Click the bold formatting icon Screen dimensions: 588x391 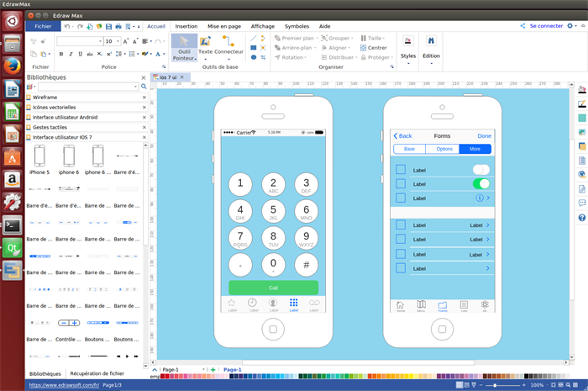(61, 54)
